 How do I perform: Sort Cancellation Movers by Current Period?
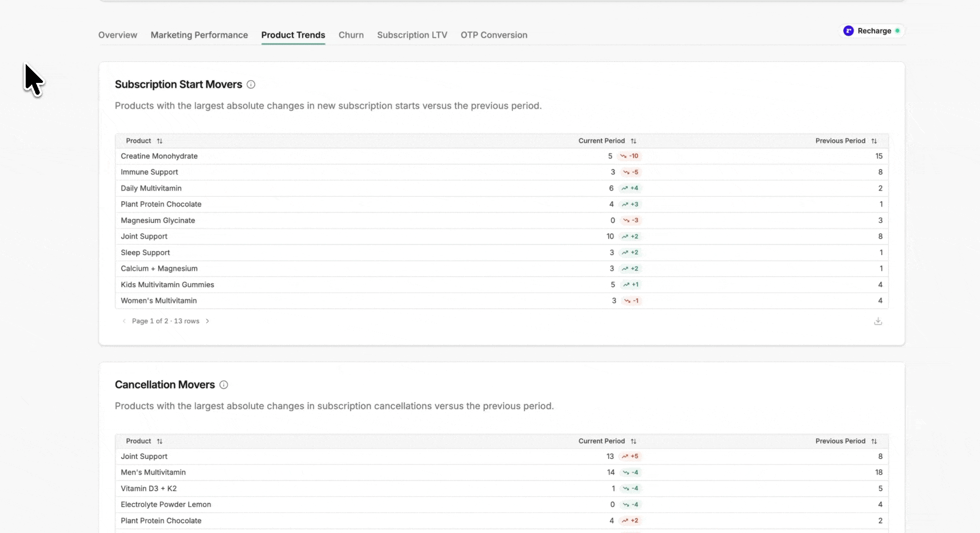[x=633, y=441]
